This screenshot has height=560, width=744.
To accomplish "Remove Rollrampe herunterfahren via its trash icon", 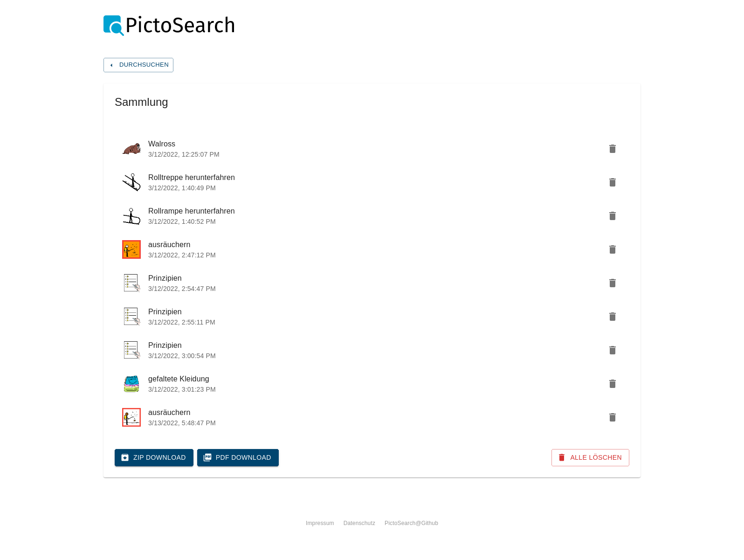I will [x=613, y=216].
